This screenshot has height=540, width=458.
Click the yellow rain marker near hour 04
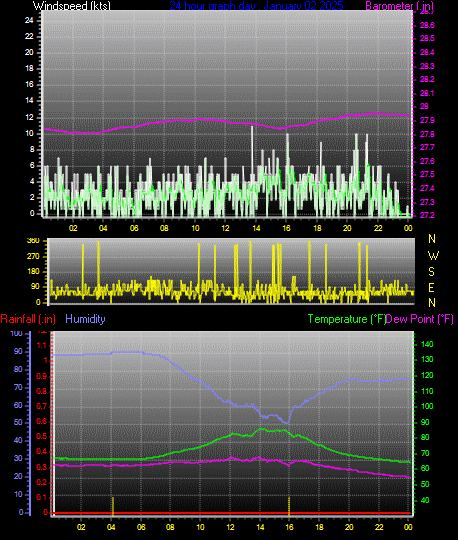click(x=113, y=506)
